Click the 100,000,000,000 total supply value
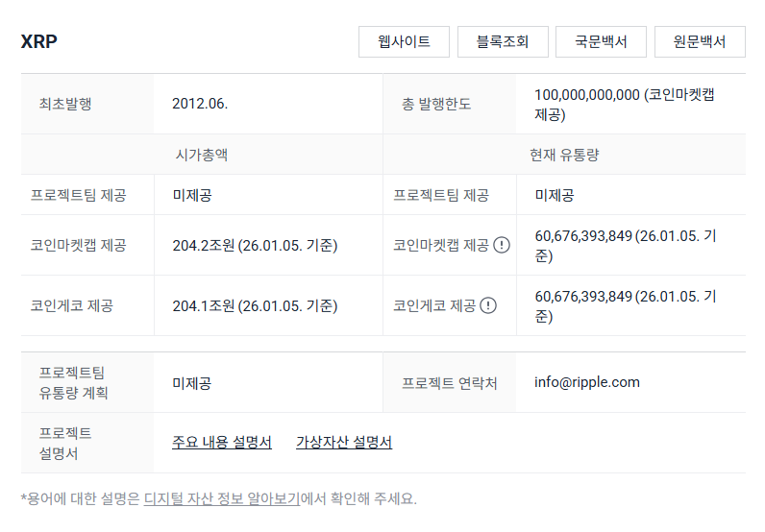765x532 pixels. click(625, 105)
